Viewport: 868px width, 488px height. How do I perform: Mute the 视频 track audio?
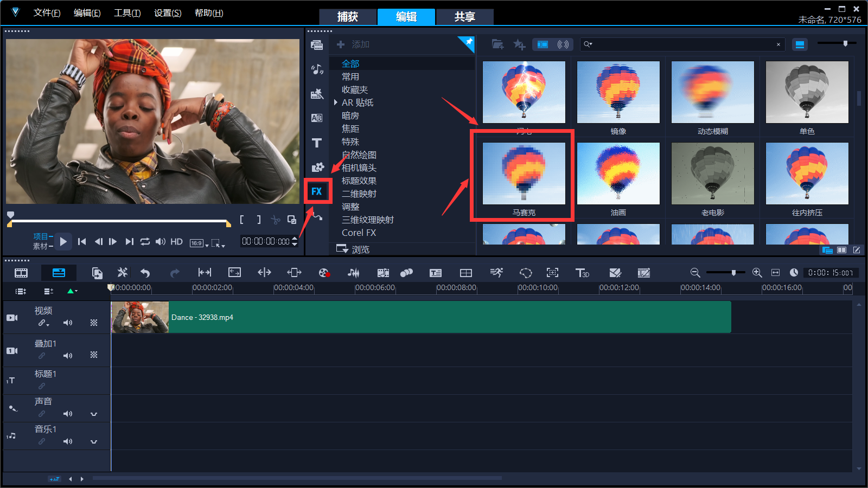68,323
